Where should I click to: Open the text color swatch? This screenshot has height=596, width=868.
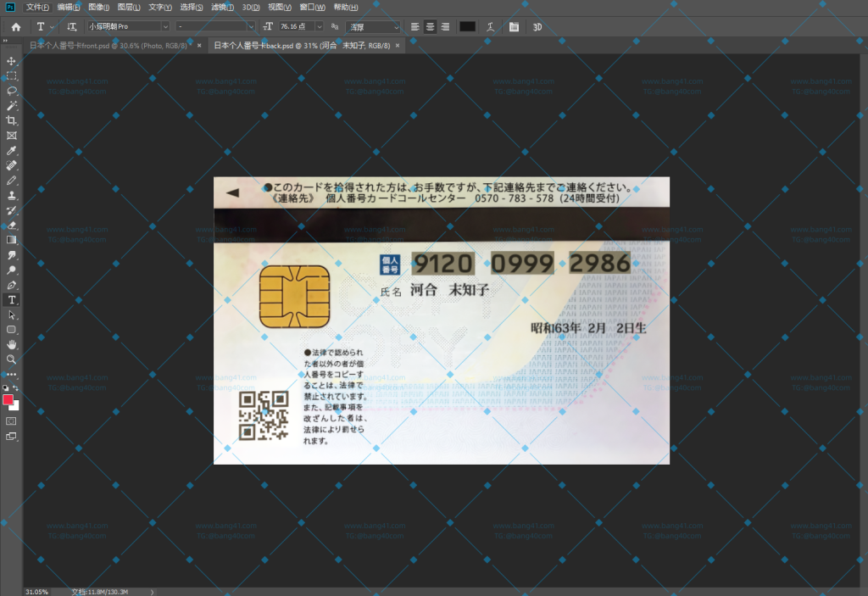coord(467,26)
